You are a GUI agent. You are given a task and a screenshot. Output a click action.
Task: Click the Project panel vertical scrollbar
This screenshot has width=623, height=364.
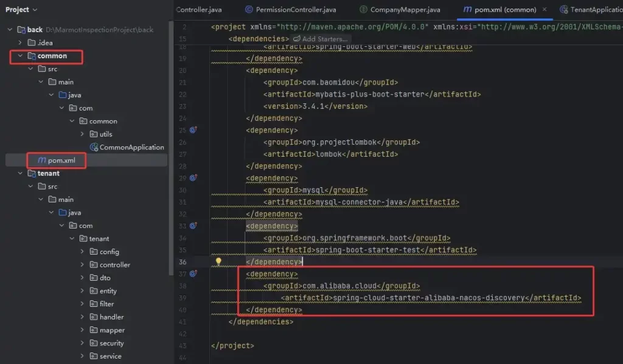pyautogui.click(x=171, y=122)
